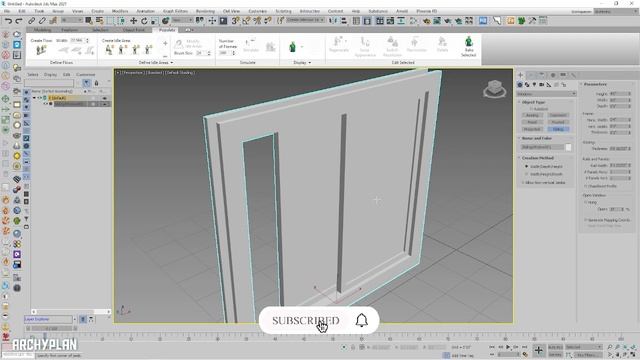Click the scene explorer lock icon

(x=96, y=83)
